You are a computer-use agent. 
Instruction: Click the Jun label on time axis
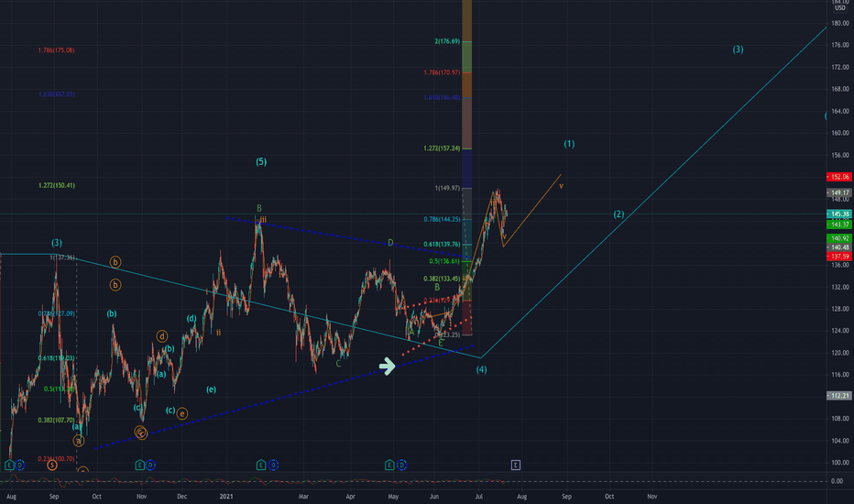pyautogui.click(x=434, y=497)
